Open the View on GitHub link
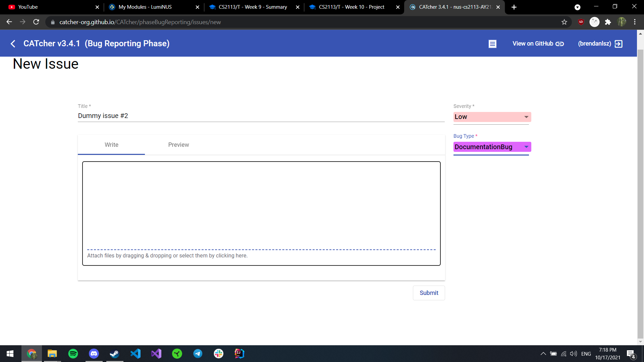The image size is (644, 362). point(538,44)
